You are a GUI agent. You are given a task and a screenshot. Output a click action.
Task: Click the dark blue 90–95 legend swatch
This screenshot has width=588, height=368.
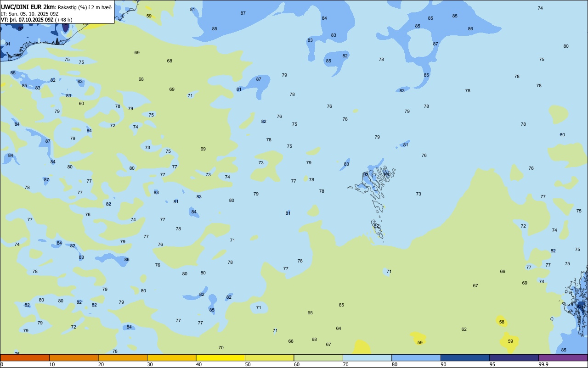[x=465, y=357]
